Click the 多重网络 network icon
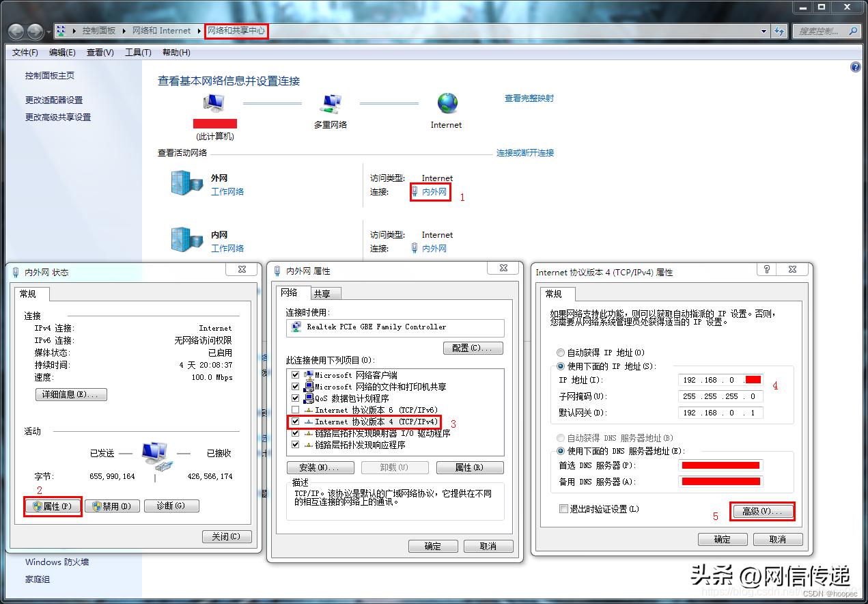 pos(332,102)
